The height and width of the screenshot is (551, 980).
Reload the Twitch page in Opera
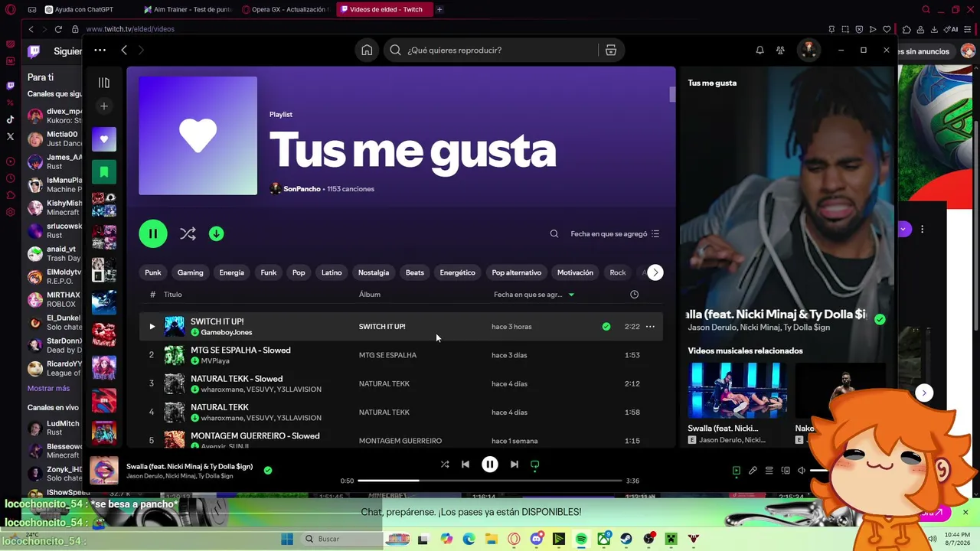coord(58,29)
